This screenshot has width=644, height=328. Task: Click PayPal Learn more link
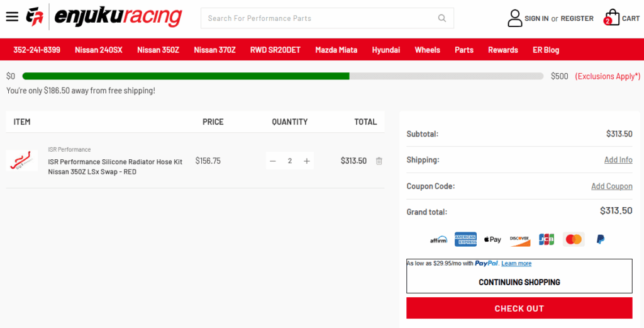point(516,263)
